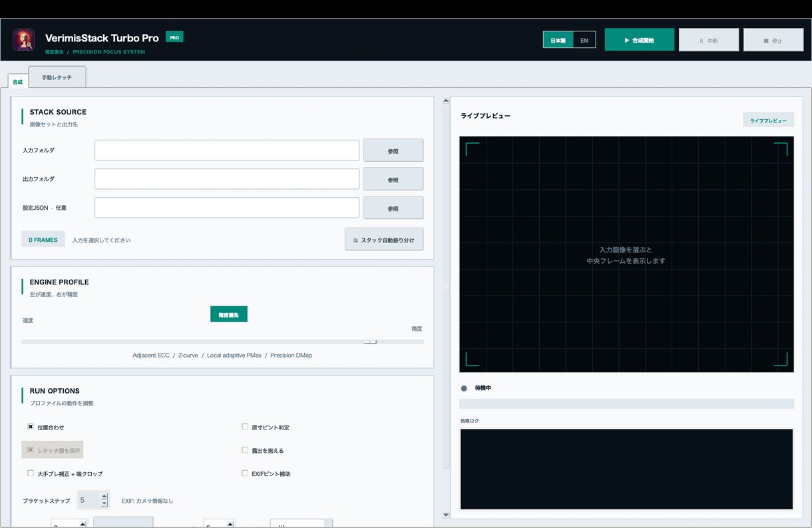The width and height of the screenshot is (812, 528).
Task: Click the settings panel scrollbar up arrow
Action: pyautogui.click(x=446, y=101)
